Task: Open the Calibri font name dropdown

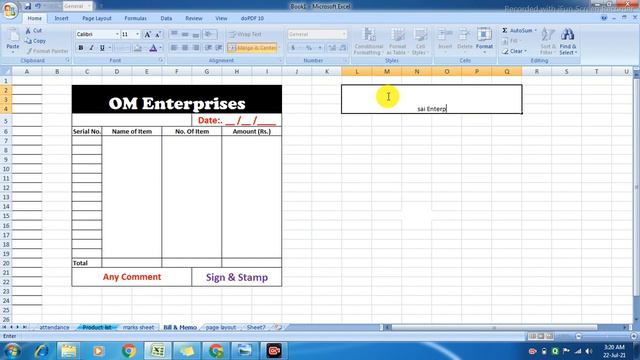Action: [117, 34]
